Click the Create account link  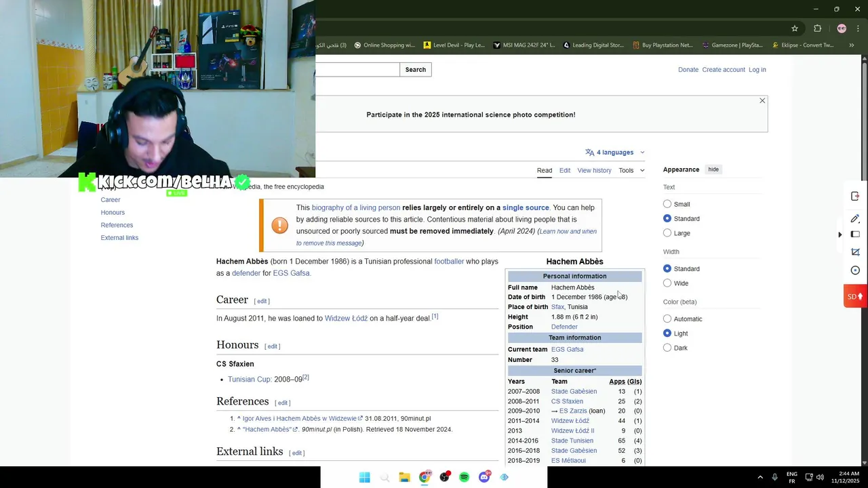[724, 70]
